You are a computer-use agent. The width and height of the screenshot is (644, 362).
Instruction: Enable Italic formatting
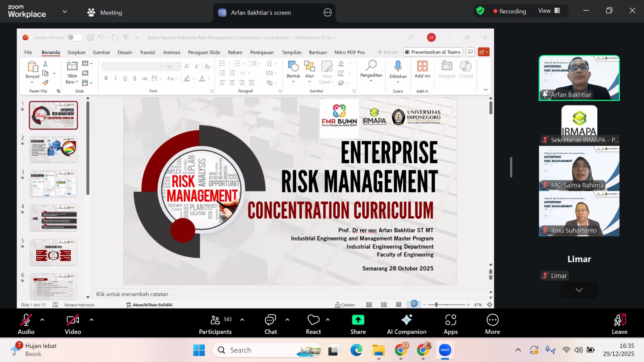pos(116,78)
